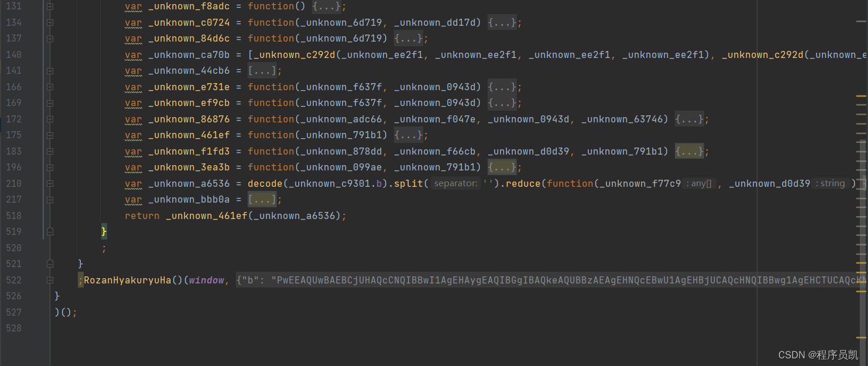Click the 'return' keyword on line 518
Screen dimensions: 868x366
142,216
